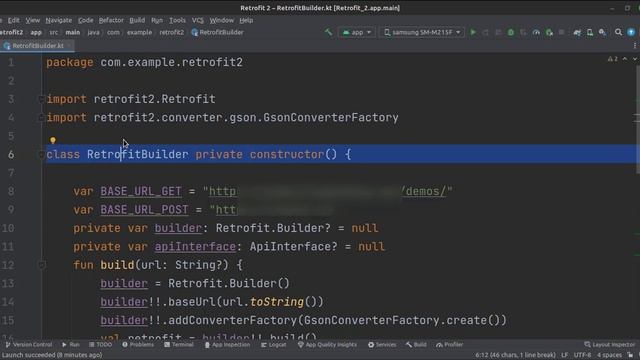
Task: Click the Apply Changes and Restart Activity icon
Action: [485, 32]
